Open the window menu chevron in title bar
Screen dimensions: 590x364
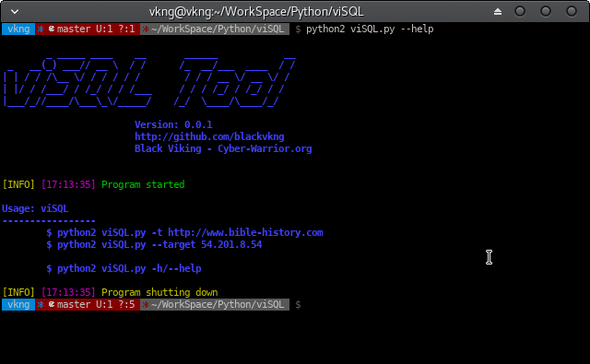coord(15,12)
